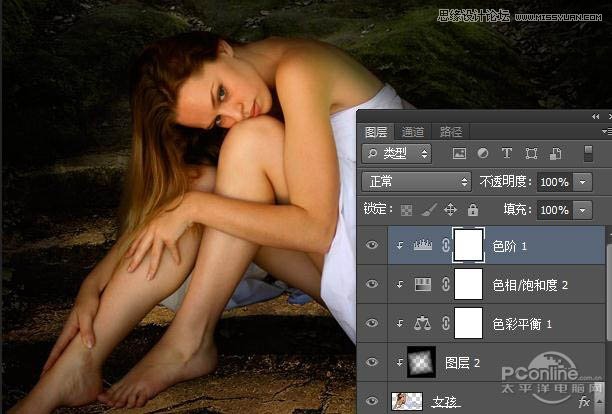Filter layers by adjustment layer icon
Image resolution: width=612 pixels, height=414 pixels.
coord(483,153)
